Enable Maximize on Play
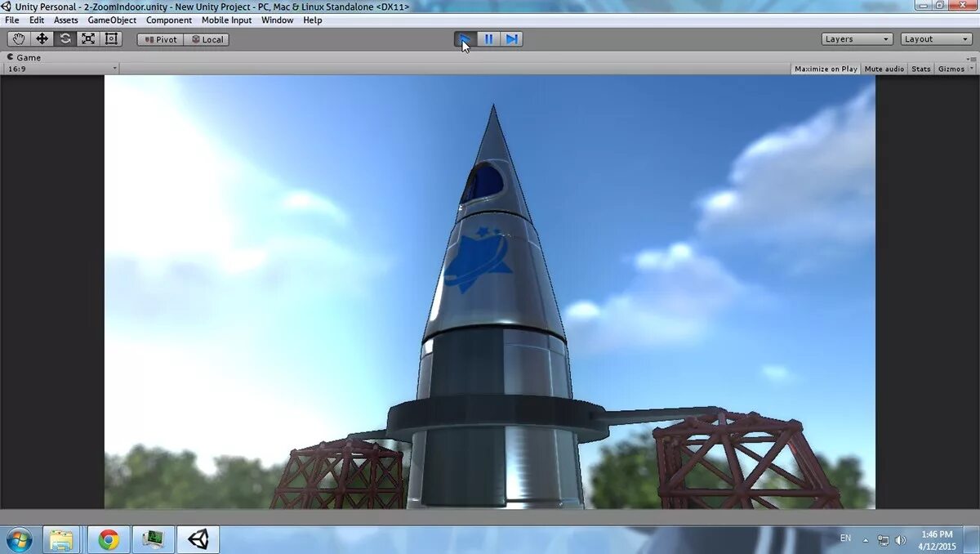Image resolution: width=980 pixels, height=554 pixels. click(x=825, y=69)
